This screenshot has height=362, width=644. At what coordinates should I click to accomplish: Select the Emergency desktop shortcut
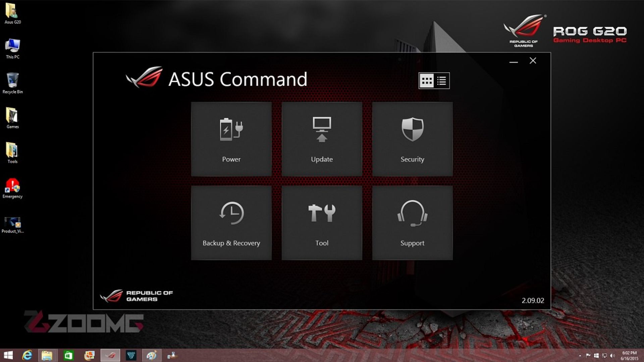[12, 188]
